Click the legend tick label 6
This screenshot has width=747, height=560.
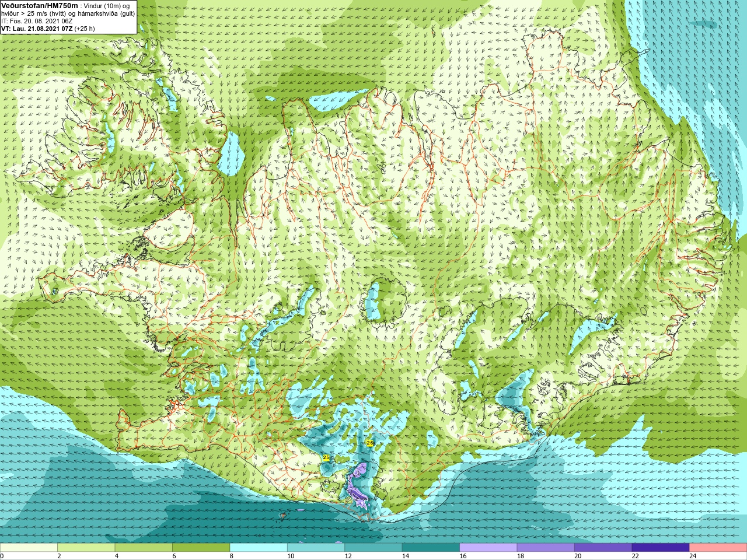click(174, 556)
